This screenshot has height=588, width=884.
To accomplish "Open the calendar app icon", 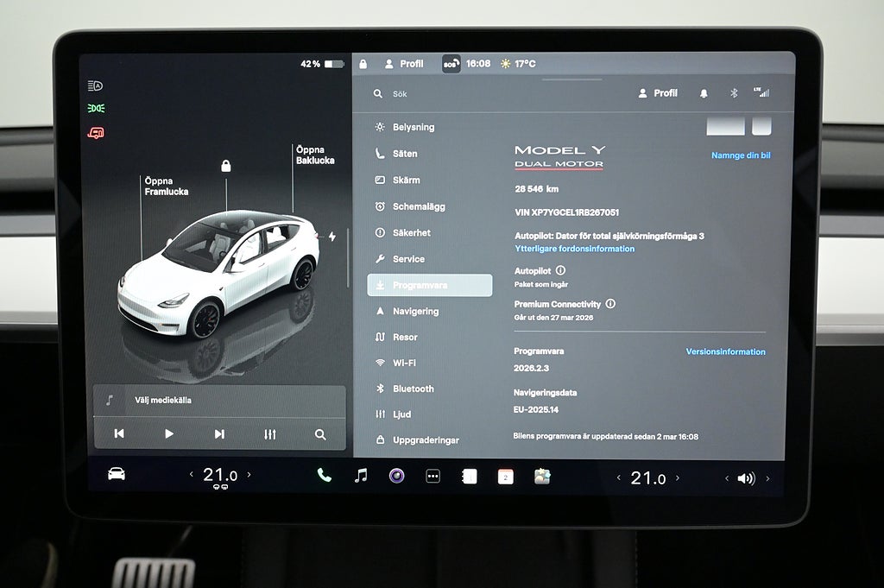I will pyautogui.click(x=505, y=477).
